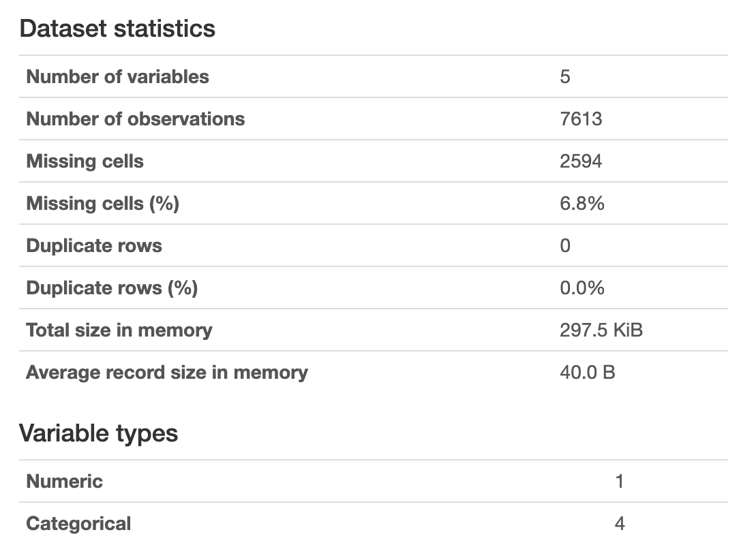Click the Numeric count value 1
754x560 pixels.
pyautogui.click(x=619, y=482)
